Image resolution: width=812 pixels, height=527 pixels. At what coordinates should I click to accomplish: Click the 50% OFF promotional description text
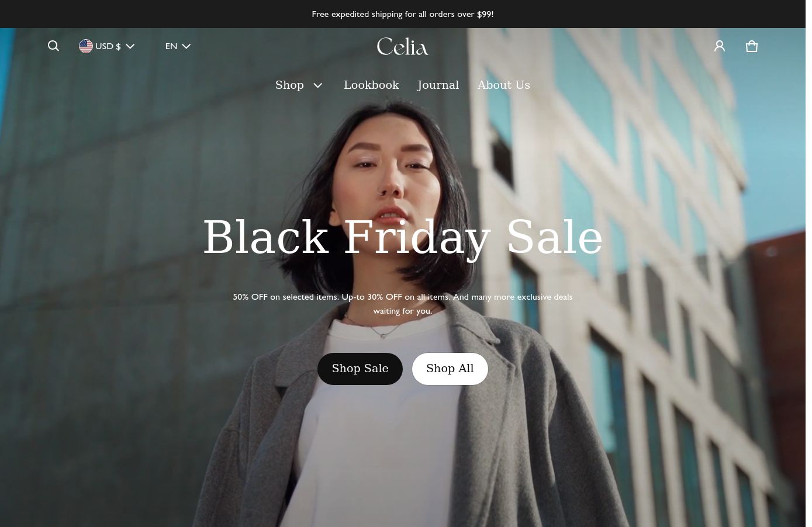403,304
